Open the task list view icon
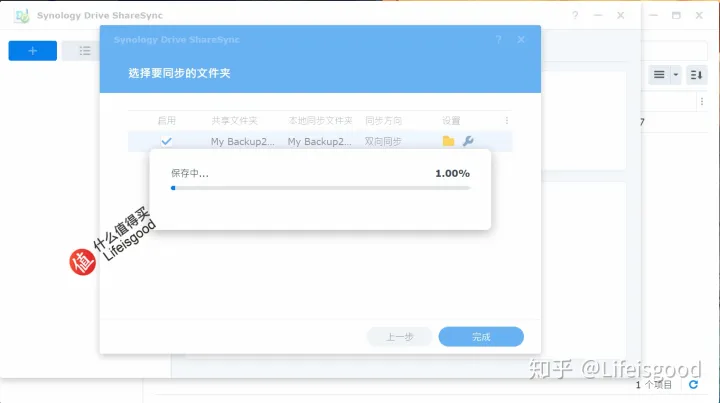 pos(84,51)
